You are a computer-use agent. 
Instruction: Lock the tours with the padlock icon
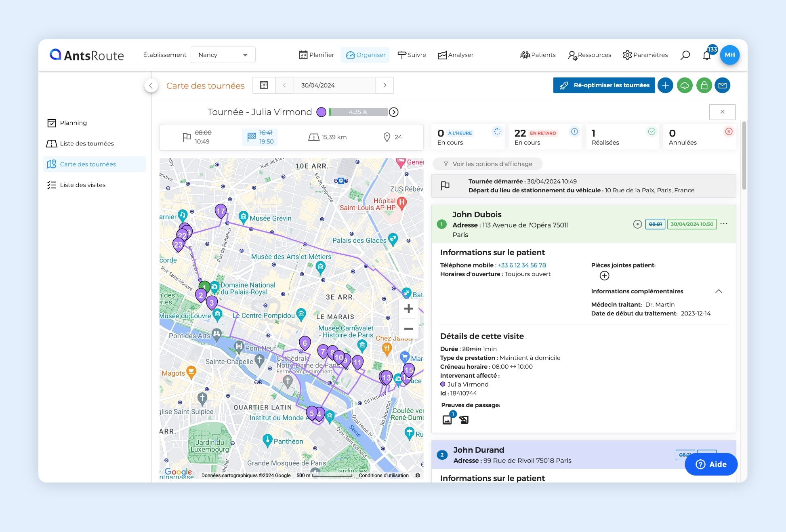pyautogui.click(x=704, y=85)
